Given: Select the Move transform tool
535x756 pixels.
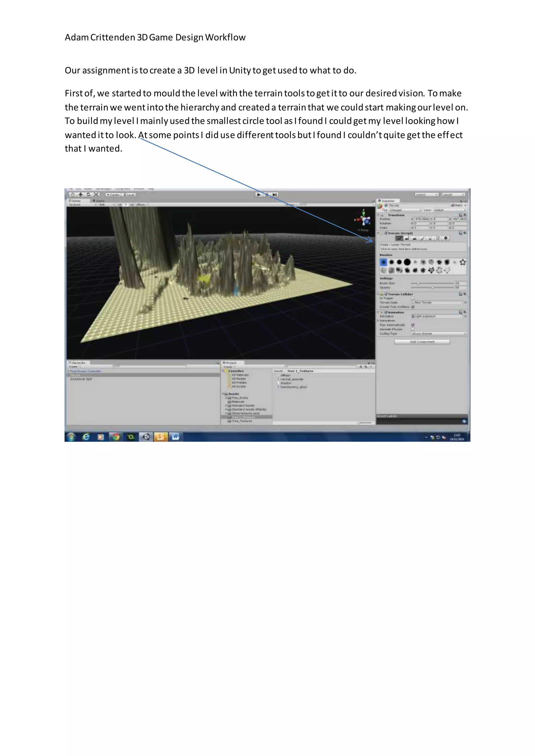Looking at the screenshot, I should pyautogui.click(x=81, y=194).
